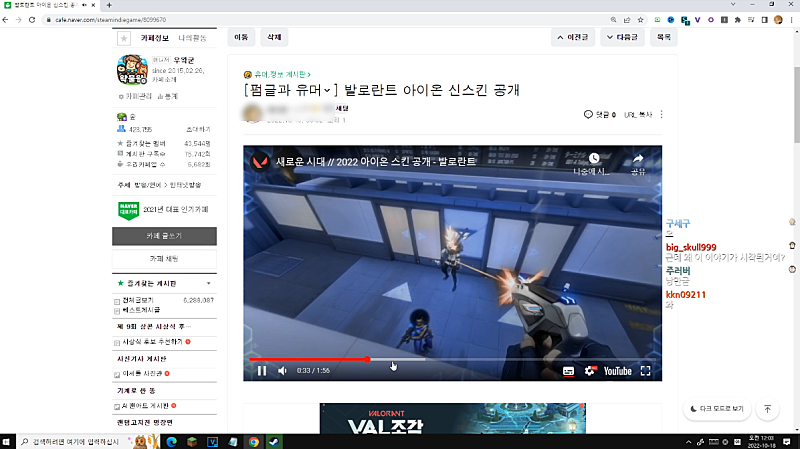Toggle subtitles on the YouTube player
Viewport: 800px width, 449px height.
pos(568,371)
